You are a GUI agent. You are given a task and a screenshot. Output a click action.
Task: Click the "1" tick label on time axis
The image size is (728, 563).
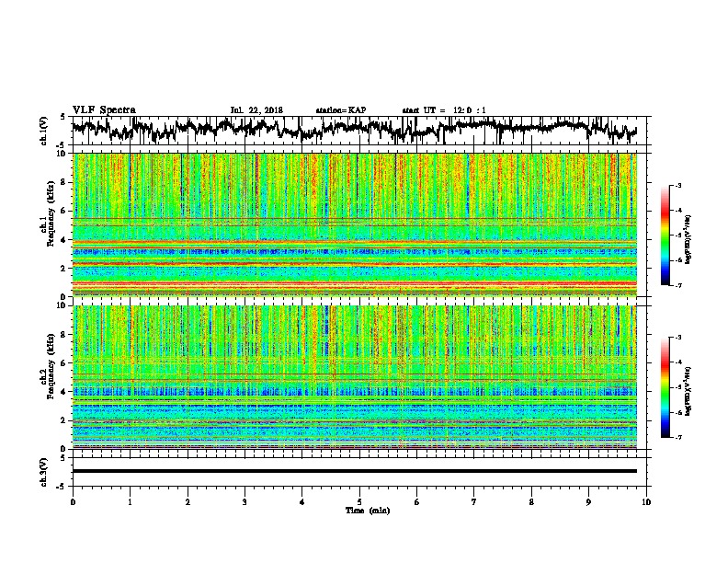tap(130, 502)
